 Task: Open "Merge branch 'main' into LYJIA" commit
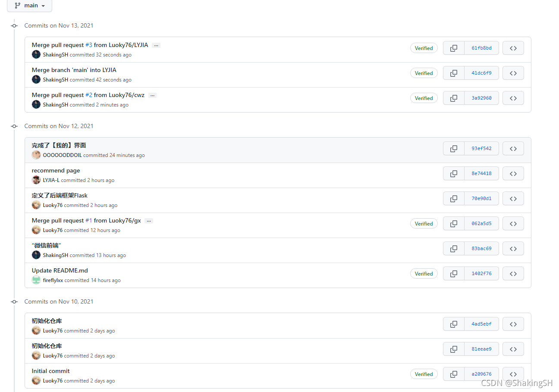tap(74, 70)
